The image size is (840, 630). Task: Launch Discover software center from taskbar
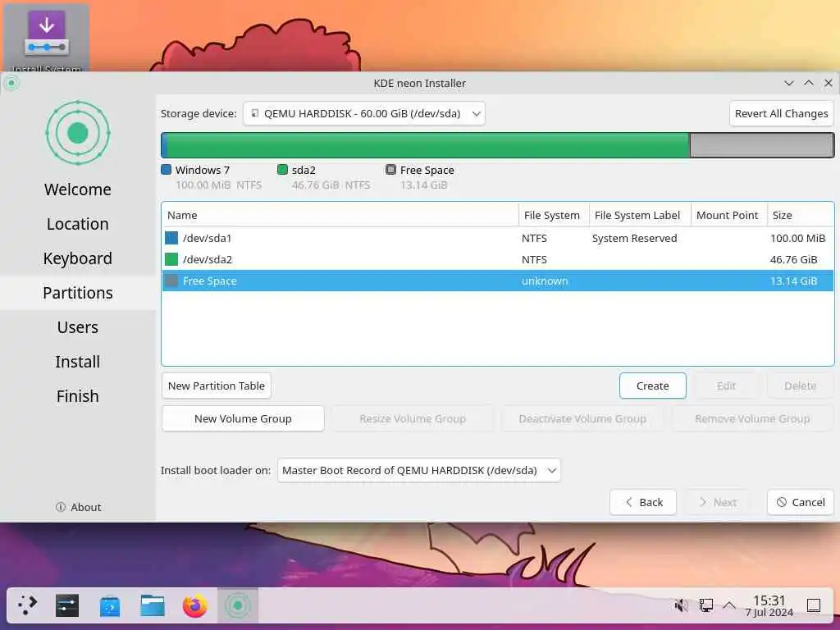point(110,605)
